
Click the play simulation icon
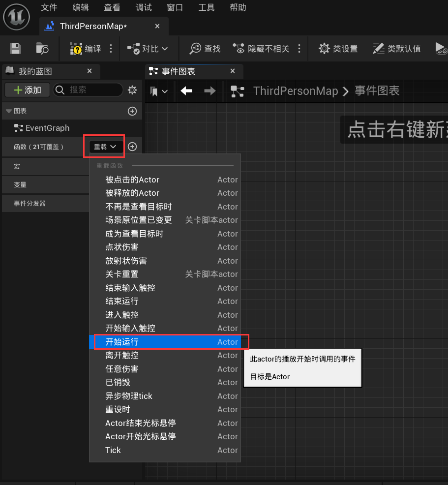click(441, 49)
